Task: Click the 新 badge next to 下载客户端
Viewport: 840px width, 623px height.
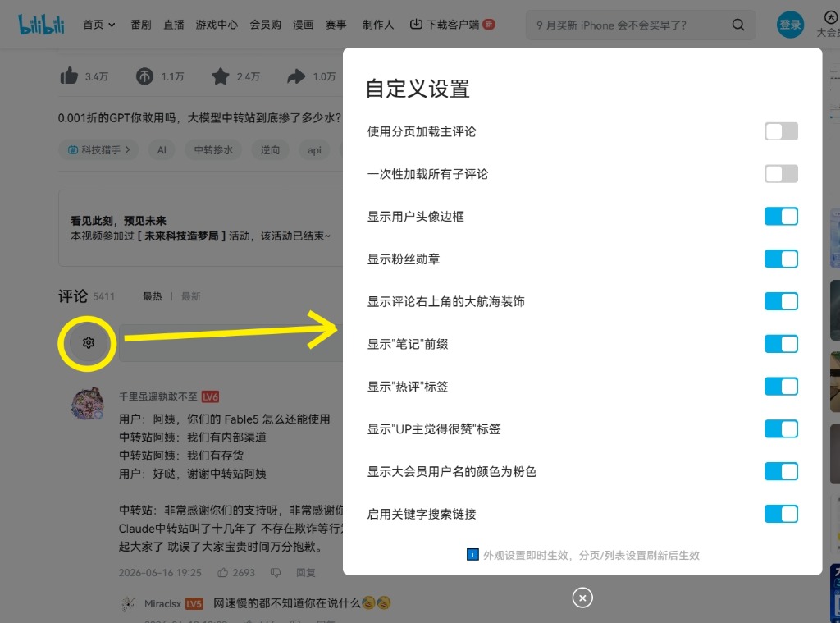Action: pyautogui.click(x=489, y=24)
